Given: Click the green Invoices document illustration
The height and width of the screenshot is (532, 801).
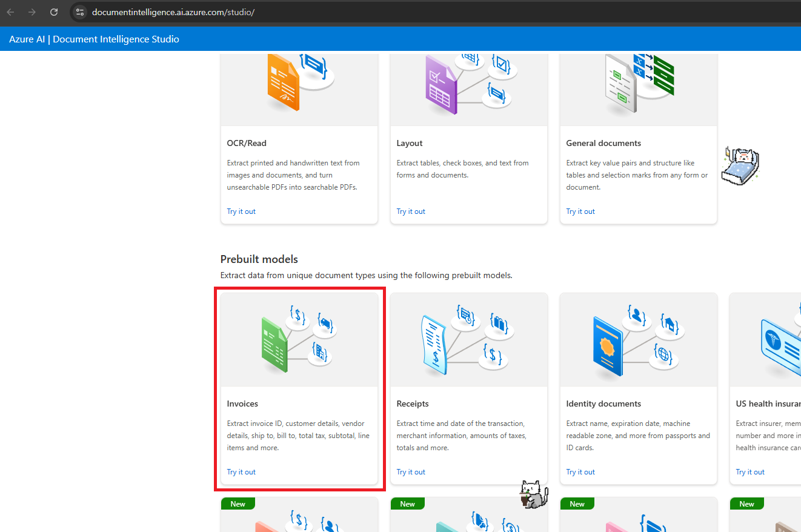Looking at the screenshot, I should (x=297, y=339).
